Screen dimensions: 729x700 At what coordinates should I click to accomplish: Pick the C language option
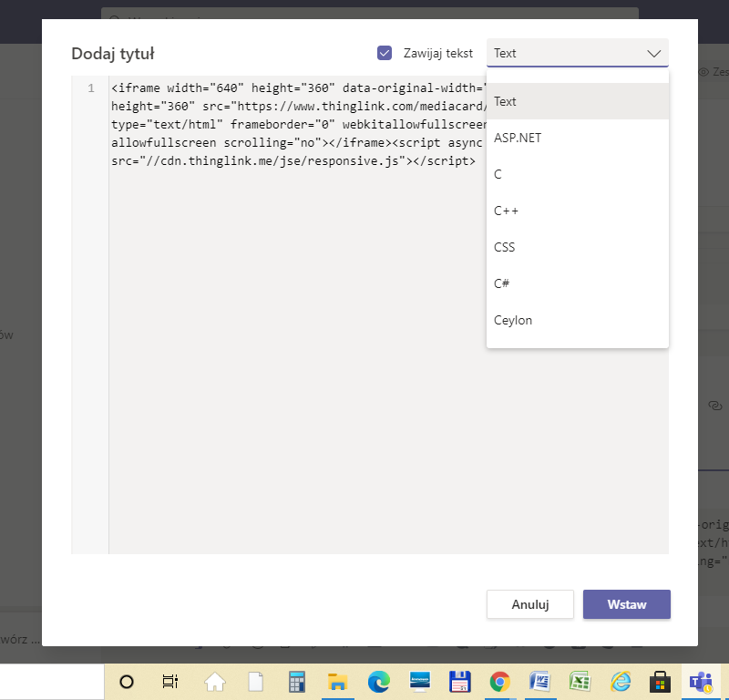(577, 174)
